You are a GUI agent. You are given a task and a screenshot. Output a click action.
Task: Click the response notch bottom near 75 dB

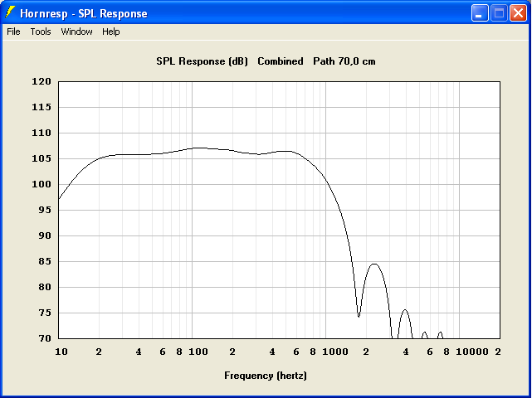coord(359,316)
